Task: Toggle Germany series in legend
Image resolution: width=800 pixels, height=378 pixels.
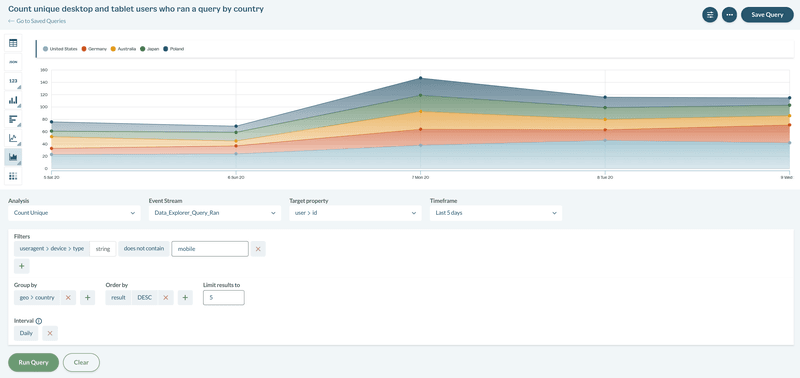Action: [94, 49]
